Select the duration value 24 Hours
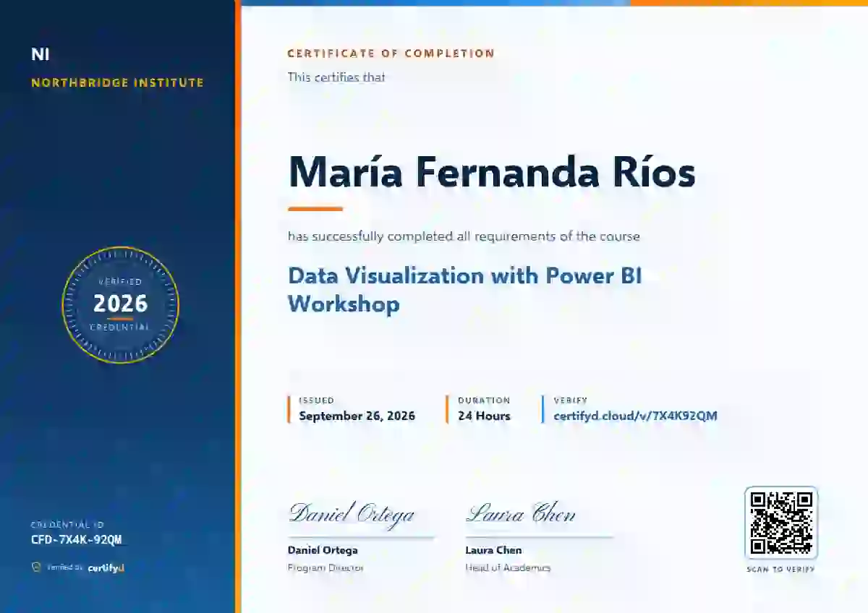The image size is (868, 613). click(x=484, y=416)
